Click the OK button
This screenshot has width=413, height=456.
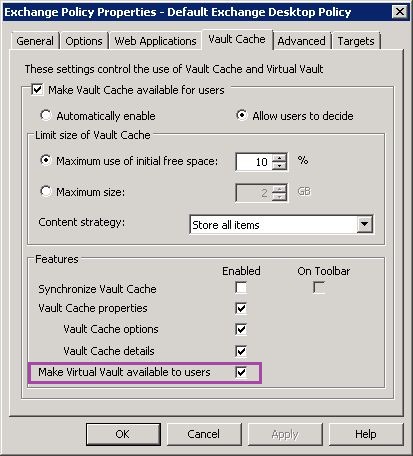(x=123, y=434)
